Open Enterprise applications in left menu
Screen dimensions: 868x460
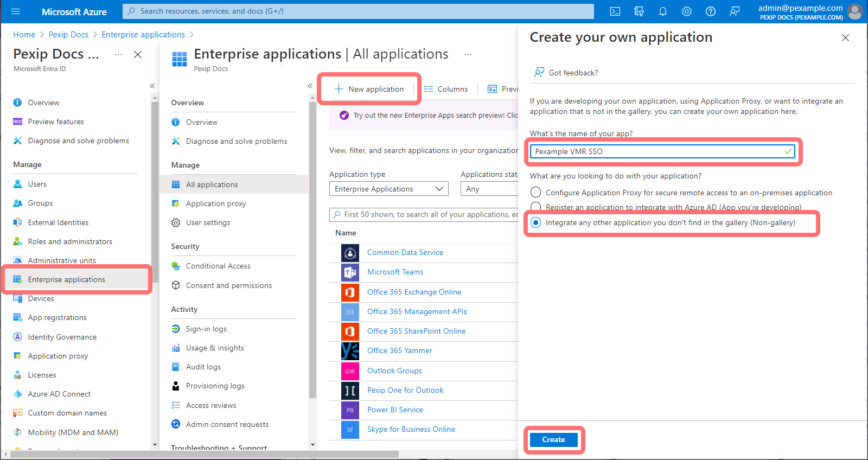[66, 280]
